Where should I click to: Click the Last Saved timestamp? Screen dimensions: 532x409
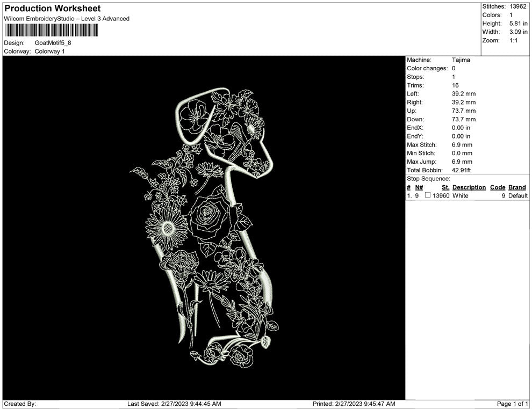click(174, 404)
